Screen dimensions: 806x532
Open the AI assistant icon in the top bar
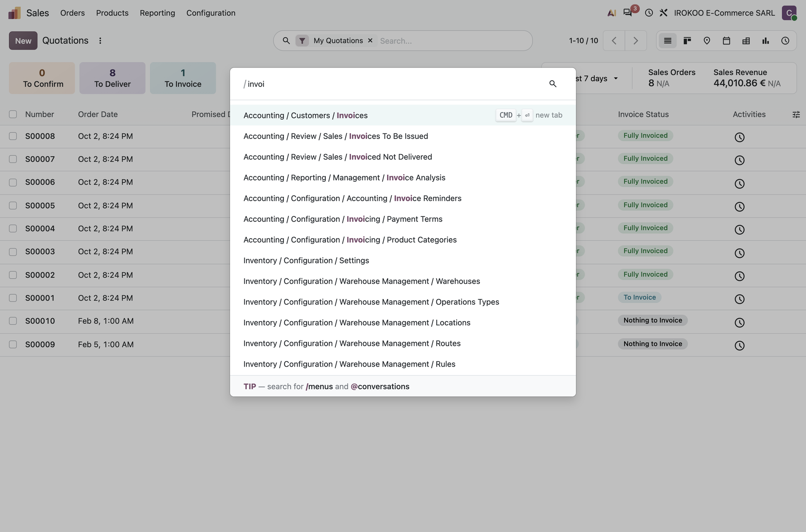coord(612,13)
